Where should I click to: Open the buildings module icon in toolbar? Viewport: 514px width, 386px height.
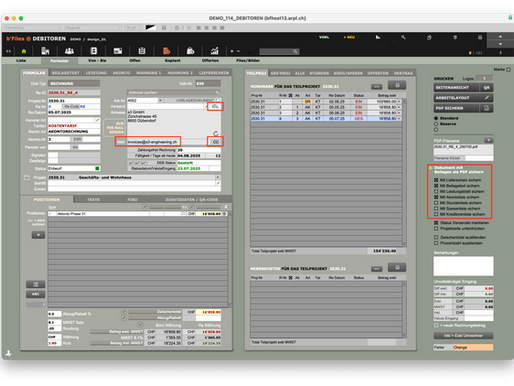(45, 51)
